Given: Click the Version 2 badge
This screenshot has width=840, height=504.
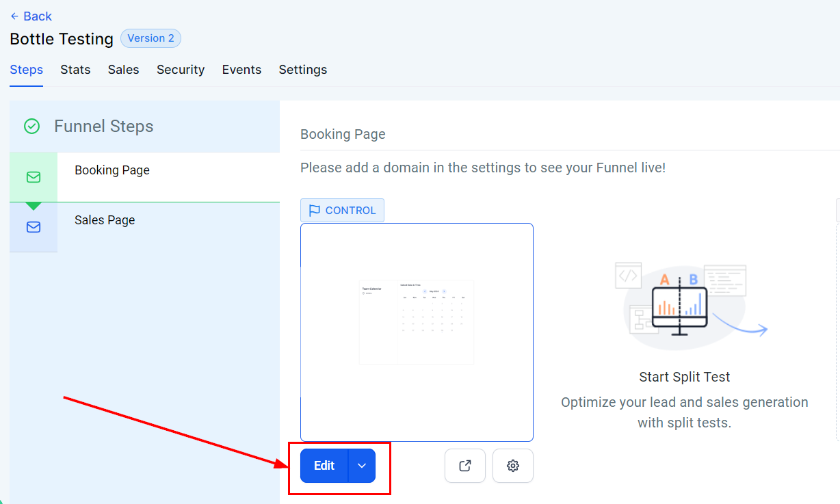Looking at the screenshot, I should [150, 38].
